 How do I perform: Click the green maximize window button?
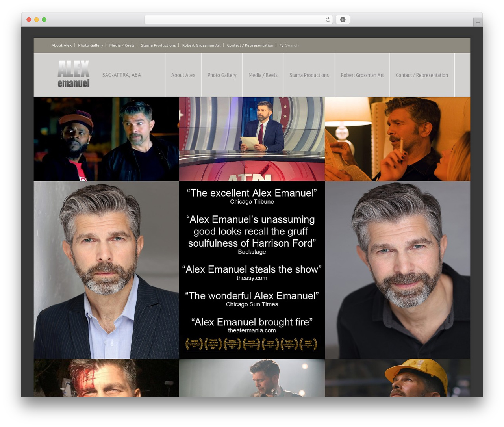(44, 20)
